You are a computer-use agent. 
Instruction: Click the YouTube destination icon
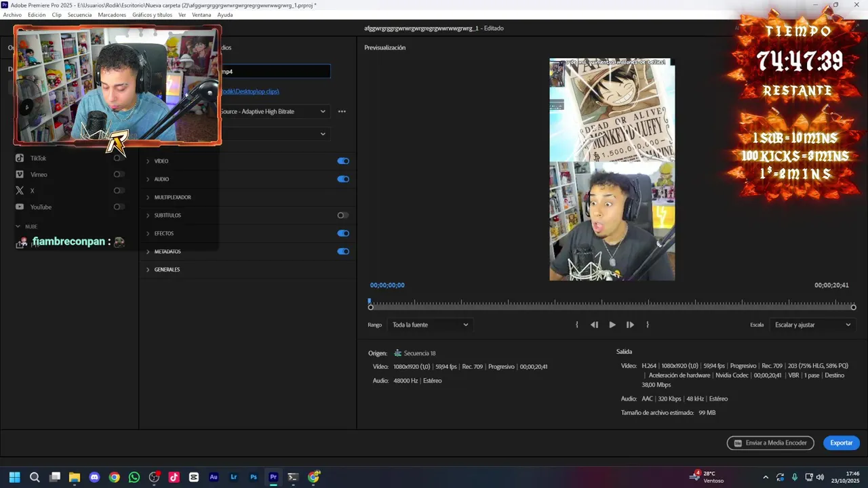[20, 207]
